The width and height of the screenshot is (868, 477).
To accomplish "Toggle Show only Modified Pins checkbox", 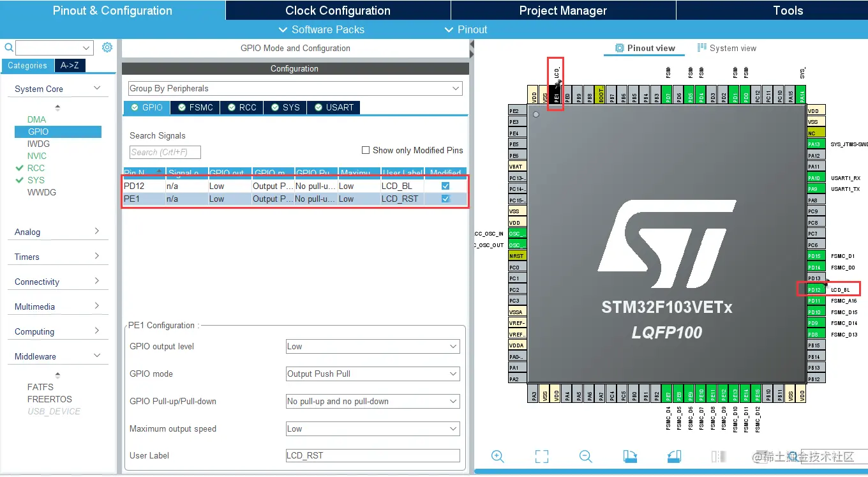I will click(x=366, y=150).
